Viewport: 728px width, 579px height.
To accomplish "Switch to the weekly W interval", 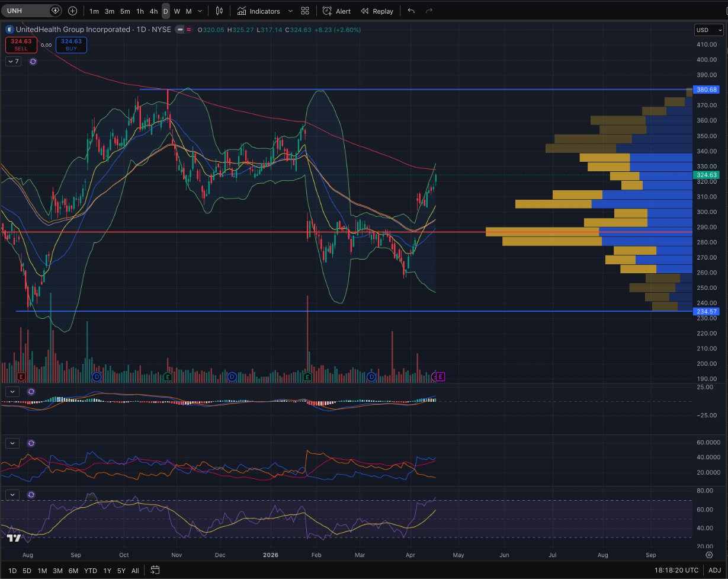I will click(177, 11).
